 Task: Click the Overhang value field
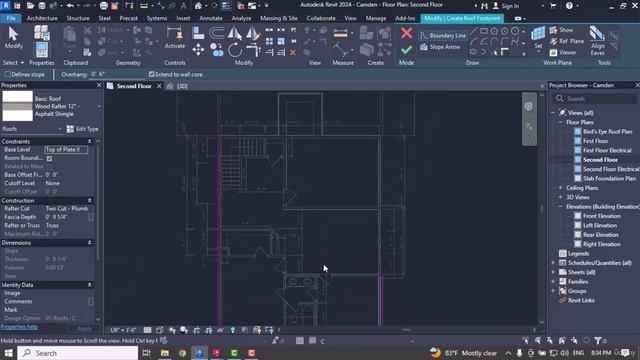[x=116, y=75]
